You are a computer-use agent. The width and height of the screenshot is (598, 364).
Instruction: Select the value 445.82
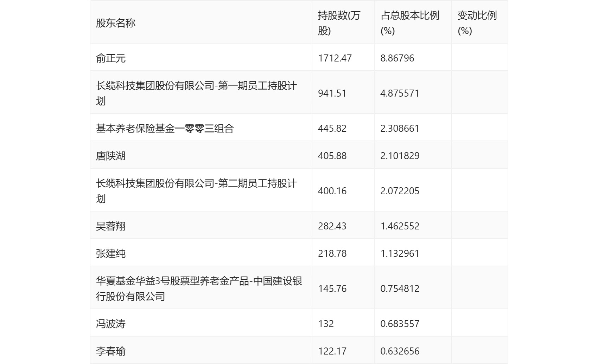click(332, 129)
